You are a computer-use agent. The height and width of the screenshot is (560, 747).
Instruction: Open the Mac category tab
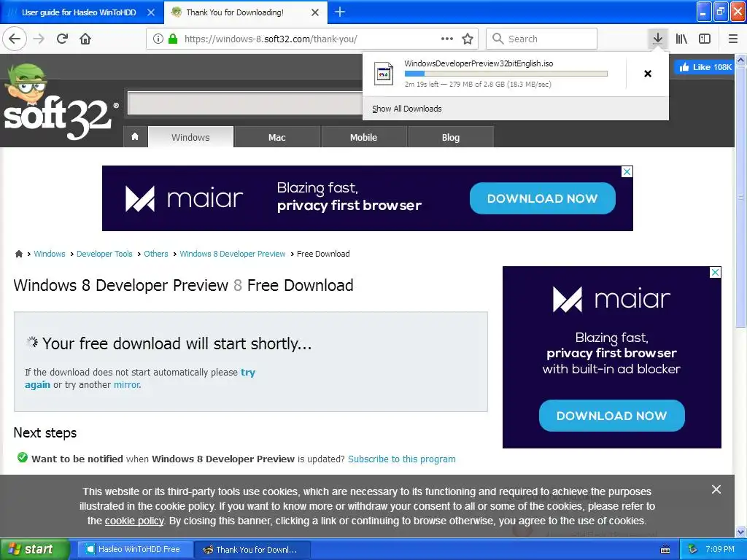[276, 137]
